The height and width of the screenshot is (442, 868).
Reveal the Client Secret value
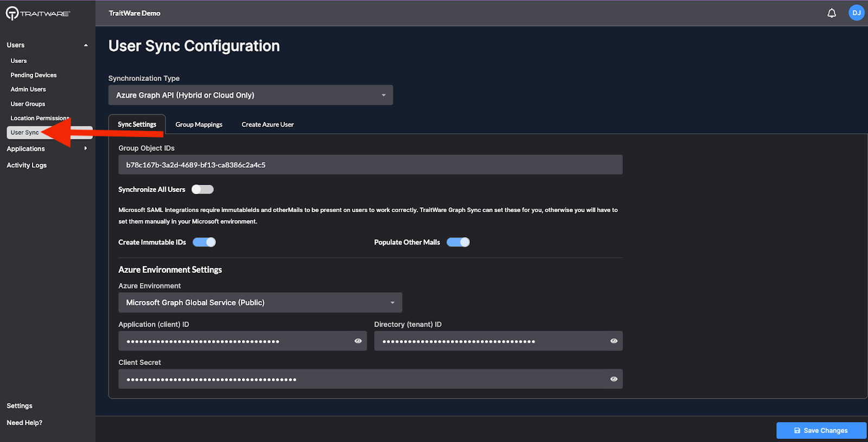tap(614, 379)
